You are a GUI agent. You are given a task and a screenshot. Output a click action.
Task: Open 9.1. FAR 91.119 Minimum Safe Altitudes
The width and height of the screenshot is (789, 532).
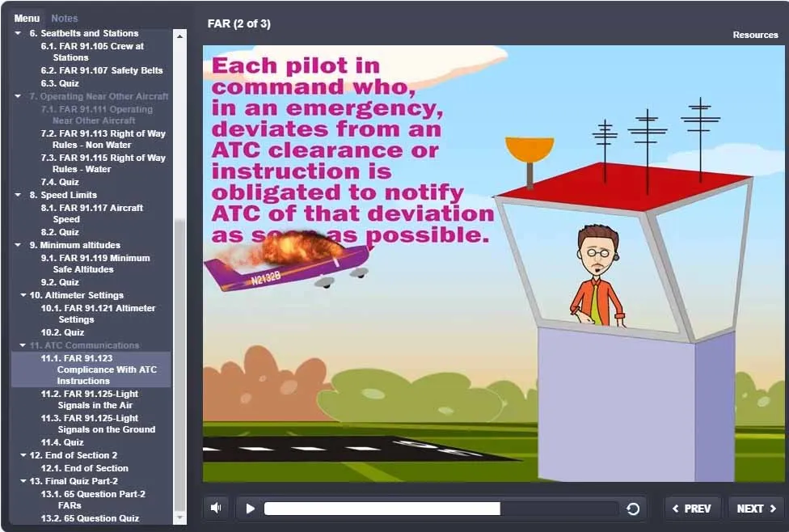coord(95,264)
